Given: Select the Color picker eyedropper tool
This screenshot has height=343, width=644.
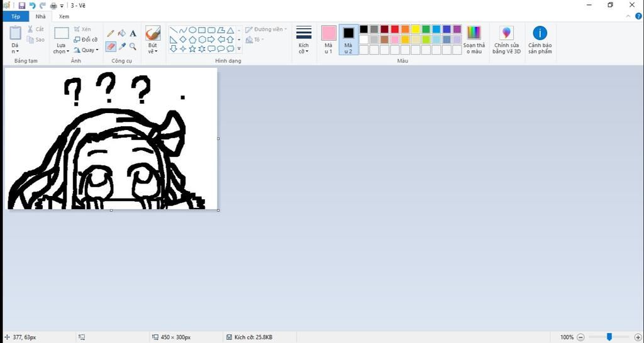Looking at the screenshot, I should [121, 46].
